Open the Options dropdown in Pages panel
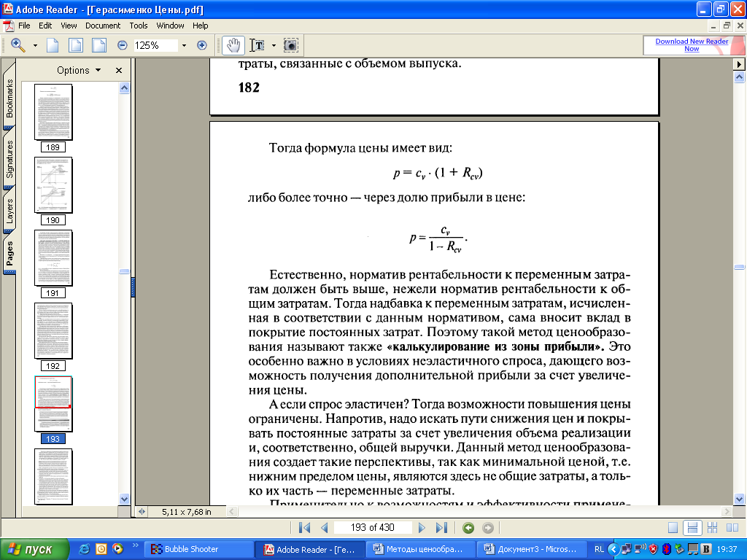The image size is (747, 560). point(79,71)
